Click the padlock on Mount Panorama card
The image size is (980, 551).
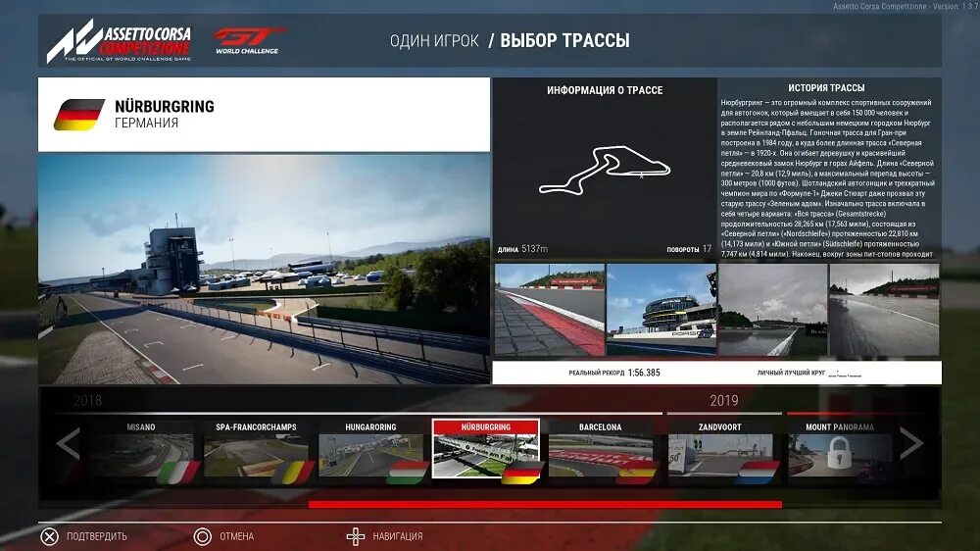(840, 452)
